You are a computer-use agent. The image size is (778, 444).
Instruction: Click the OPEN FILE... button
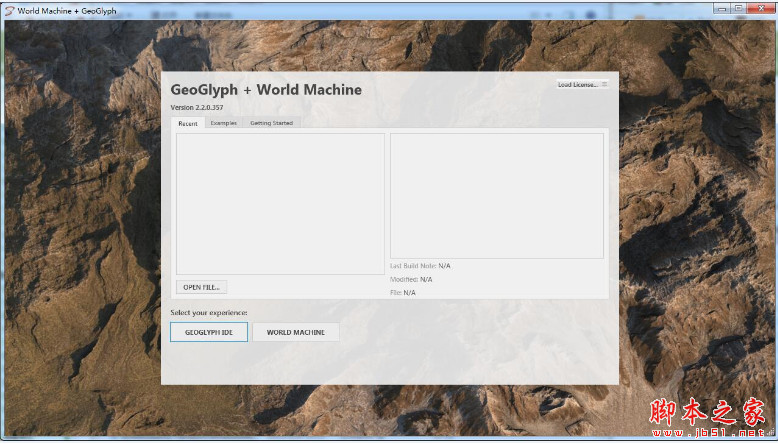tap(201, 287)
